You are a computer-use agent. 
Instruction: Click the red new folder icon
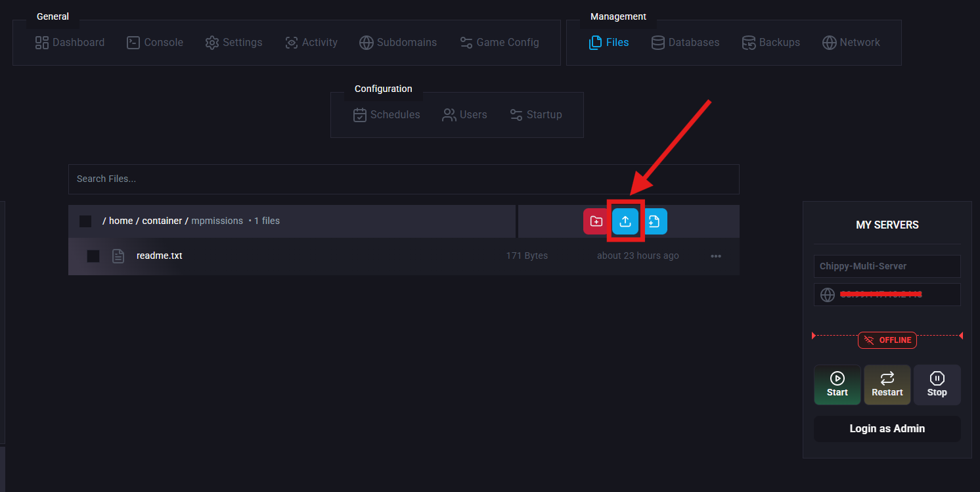(596, 221)
